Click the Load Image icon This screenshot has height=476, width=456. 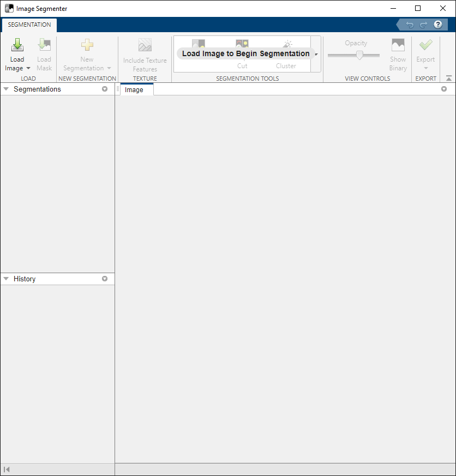17,45
